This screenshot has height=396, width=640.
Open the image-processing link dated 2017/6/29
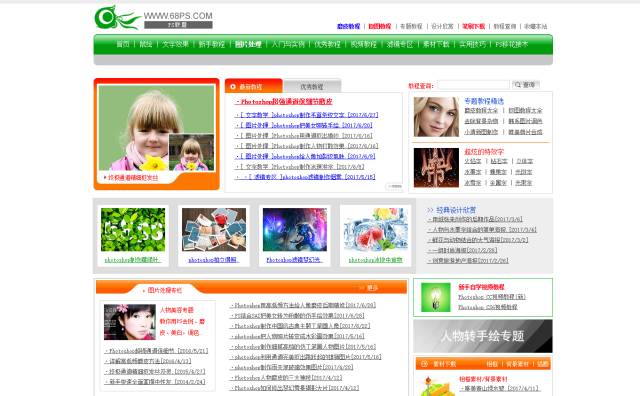point(303,305)
